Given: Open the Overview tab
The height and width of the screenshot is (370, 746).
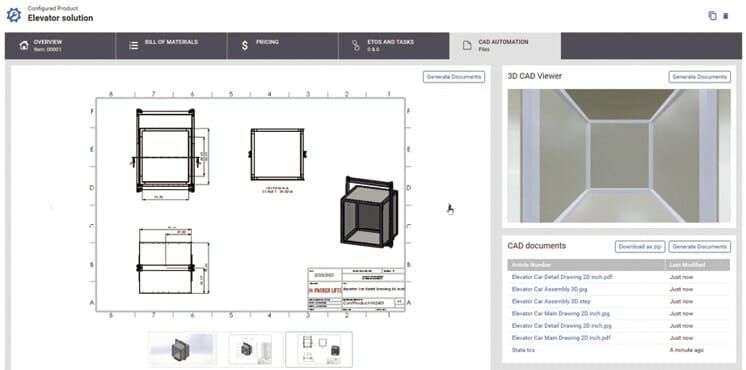Looking at the screenshot, I should 60,46.
